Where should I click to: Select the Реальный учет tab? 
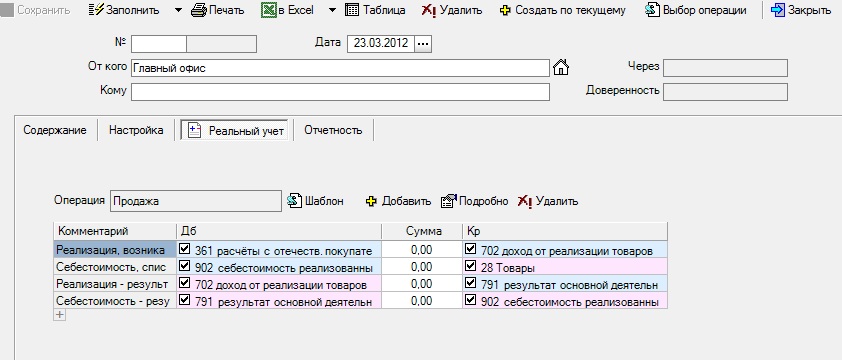coord(235,131)
